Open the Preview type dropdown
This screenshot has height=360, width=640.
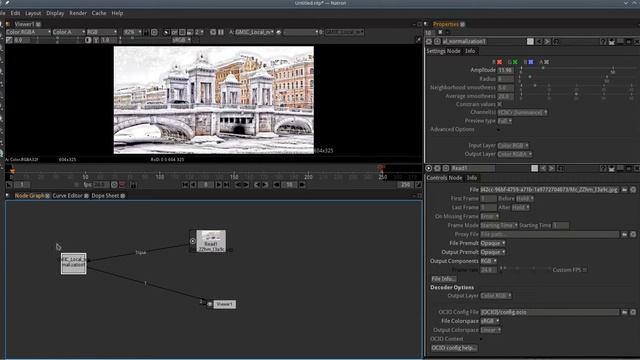click(505, 121)
